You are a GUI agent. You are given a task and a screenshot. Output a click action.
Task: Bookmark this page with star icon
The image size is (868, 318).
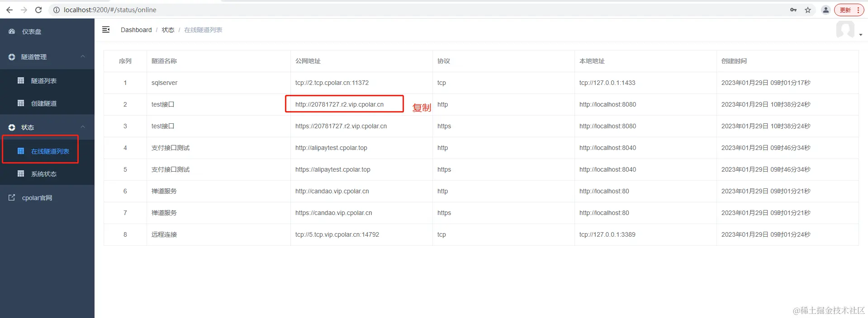point(808,10)
